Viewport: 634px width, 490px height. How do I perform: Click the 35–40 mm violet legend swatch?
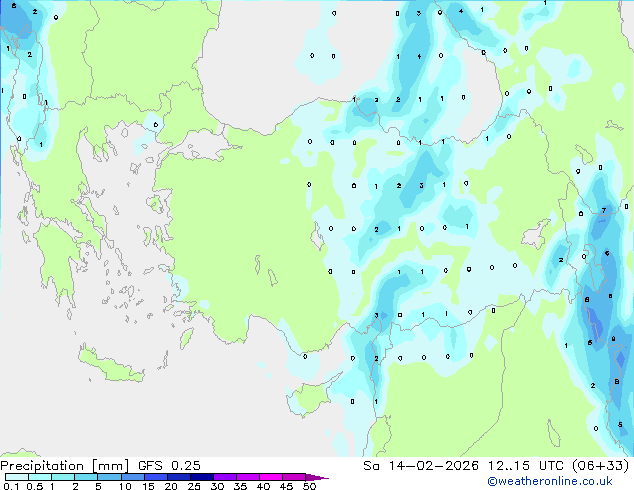pyautogui.click(x=247, y=477)
